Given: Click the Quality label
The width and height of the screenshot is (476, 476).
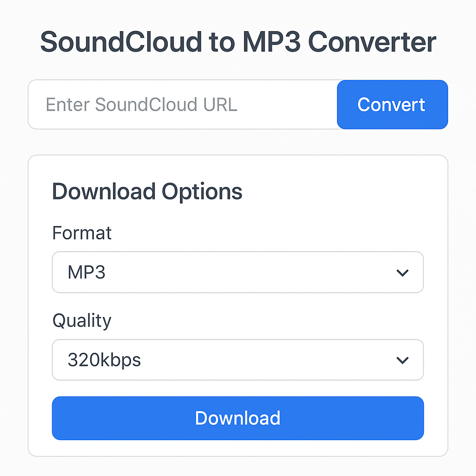Looking at the screenshot, I should 82,320.
